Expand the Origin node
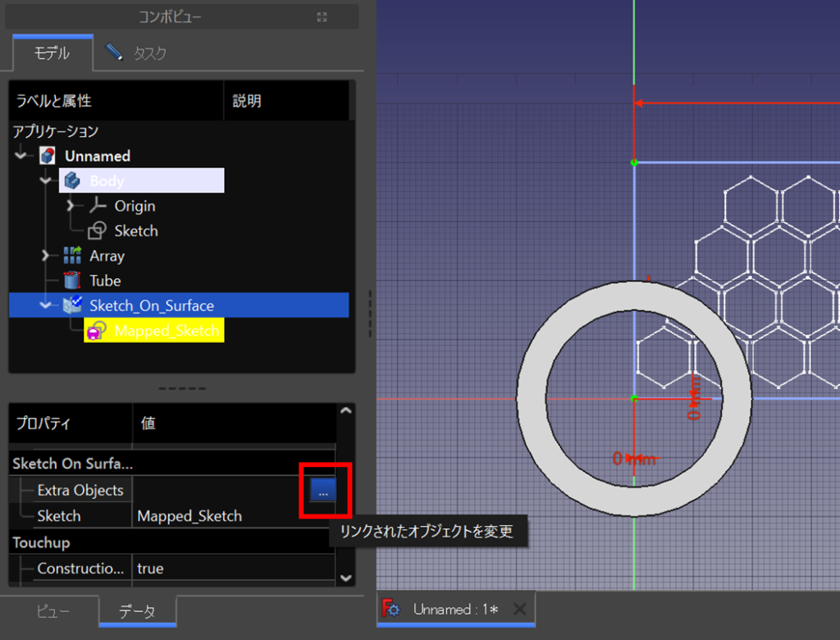Screen dimensions: 840x640 tap(71, 205)
